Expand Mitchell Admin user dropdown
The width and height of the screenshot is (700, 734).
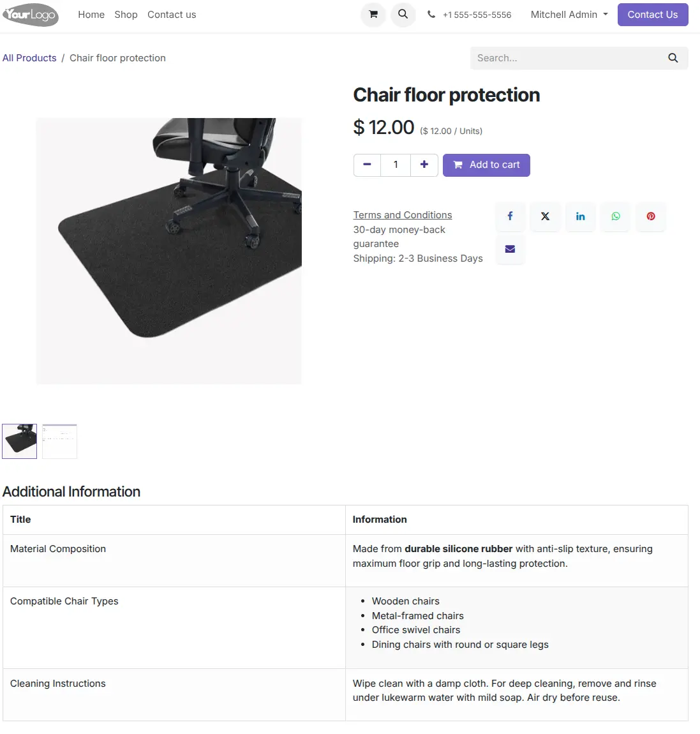pos(569,15)
